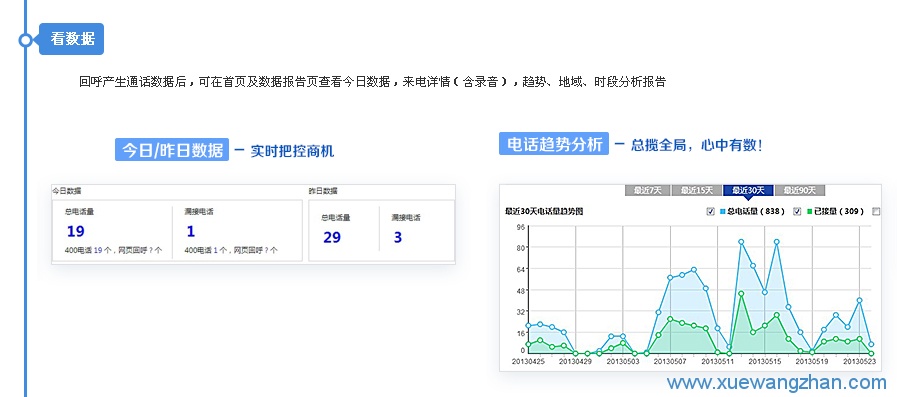Viewport: 897px width, 397px height.
Task: Tick the empty unlabeled checkbox after 已接量
Action: click(x=876, y=212)
